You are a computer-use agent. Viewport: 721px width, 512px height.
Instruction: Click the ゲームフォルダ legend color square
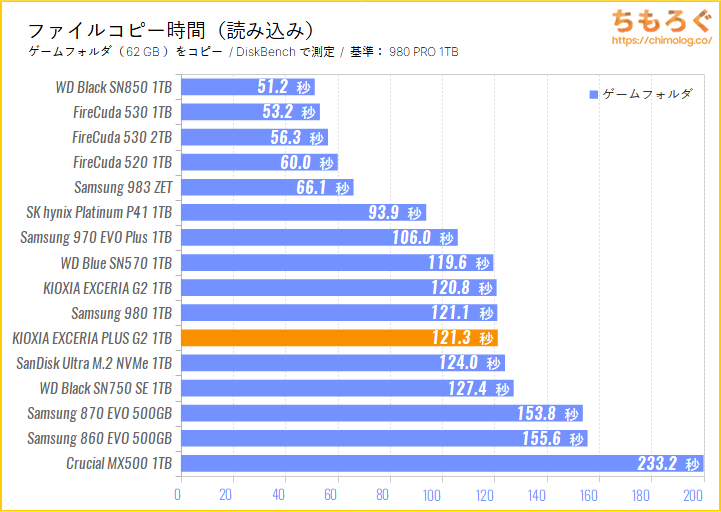coord(594,95)
